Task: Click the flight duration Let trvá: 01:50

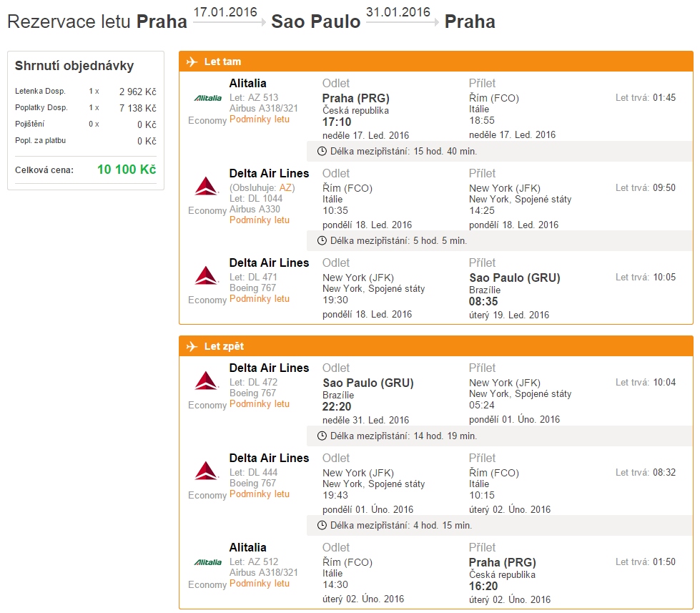Action: (646, 561)
